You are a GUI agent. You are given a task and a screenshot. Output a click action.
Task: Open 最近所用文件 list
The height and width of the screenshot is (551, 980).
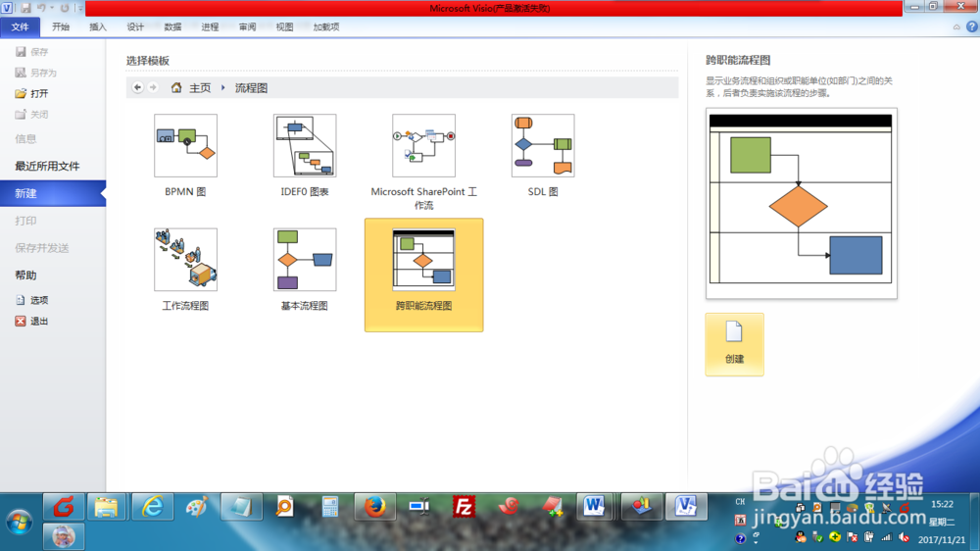pyautogui.click(x=47, y=166)
